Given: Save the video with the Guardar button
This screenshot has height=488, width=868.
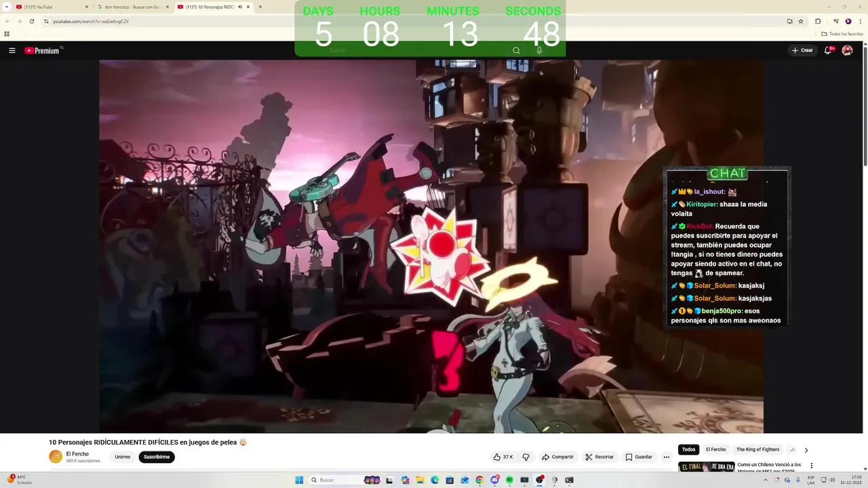Looking at the screenshot, I should [639, 457].
